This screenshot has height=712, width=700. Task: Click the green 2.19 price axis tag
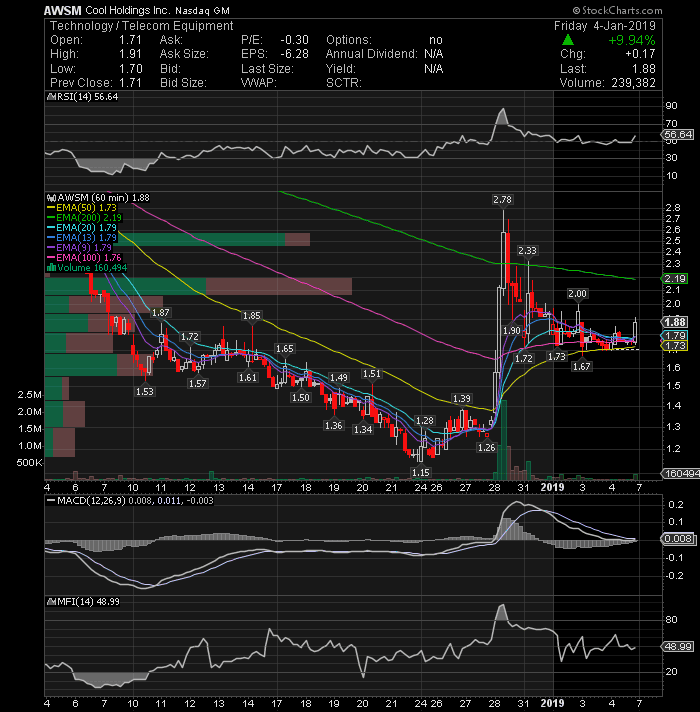pyautogui.click(x=675, y=278)
